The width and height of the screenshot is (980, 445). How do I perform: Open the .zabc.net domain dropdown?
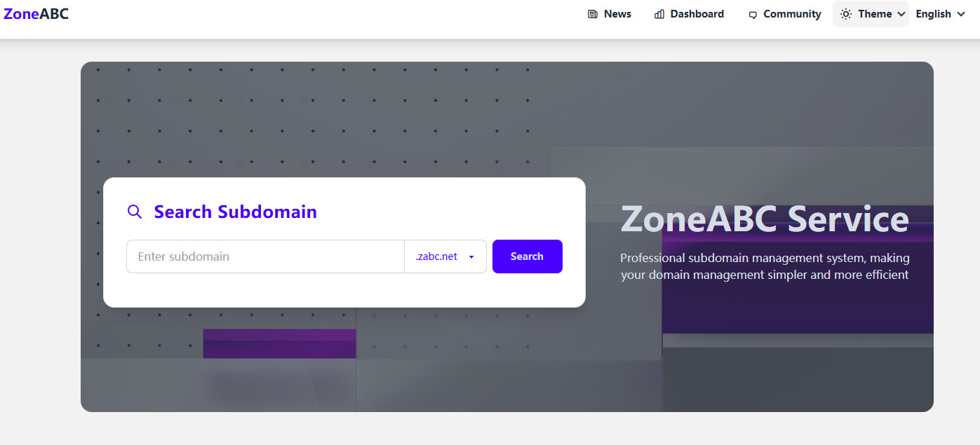pyautogui.click(x=445, y=256)
